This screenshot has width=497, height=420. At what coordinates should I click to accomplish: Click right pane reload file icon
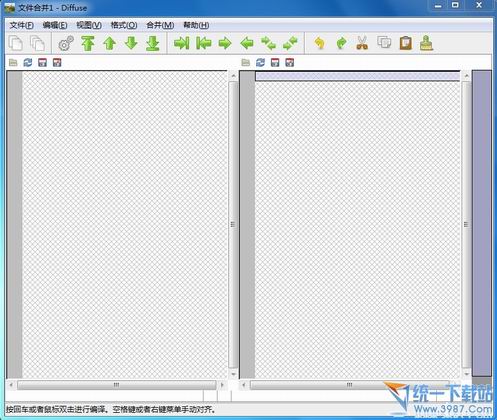coord(260,62)
